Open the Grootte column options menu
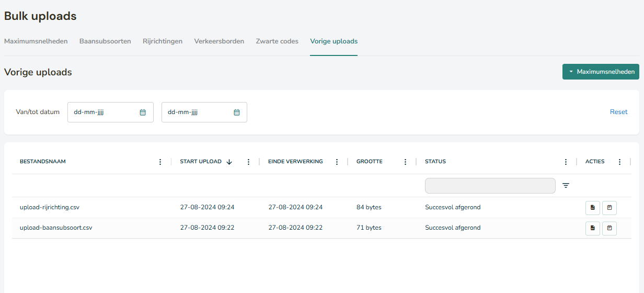Image resolution: width=644 pixels, height=293 pixels. [x=406, y=162]
